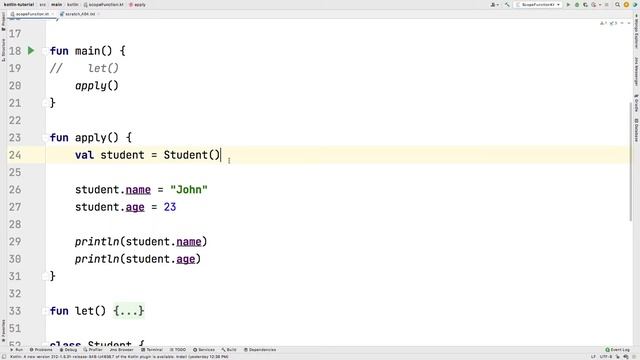This screenshot has width=640, height=360.
Task: Click the folded {...} placeholder of let()
Action: [129, 311]
